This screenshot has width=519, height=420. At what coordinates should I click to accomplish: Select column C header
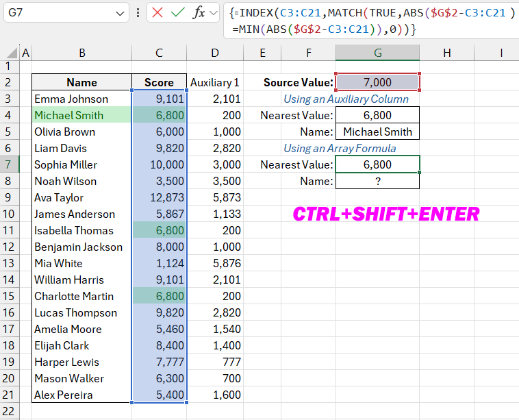159,53
